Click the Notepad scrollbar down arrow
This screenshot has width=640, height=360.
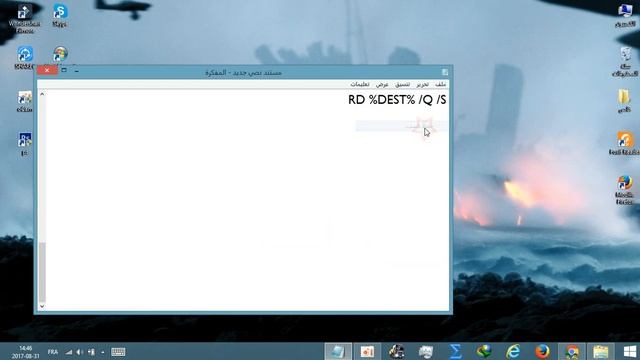tap(42, 306)
